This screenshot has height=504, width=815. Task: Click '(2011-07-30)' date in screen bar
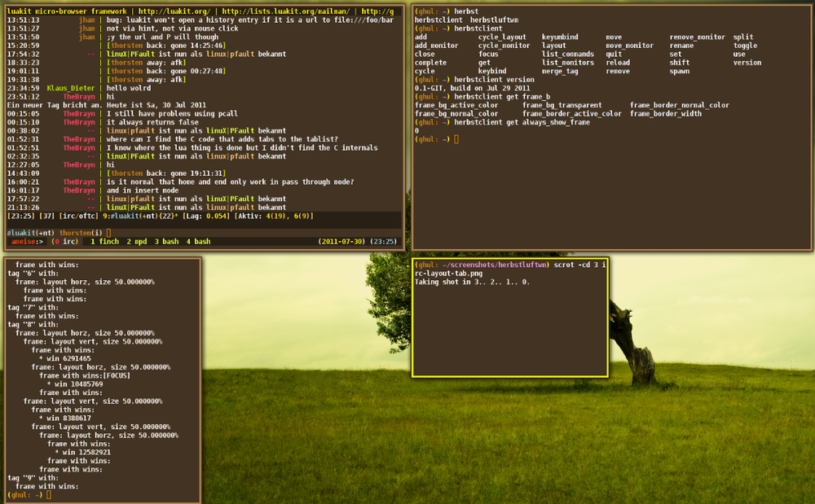click(x=341, y=241)
